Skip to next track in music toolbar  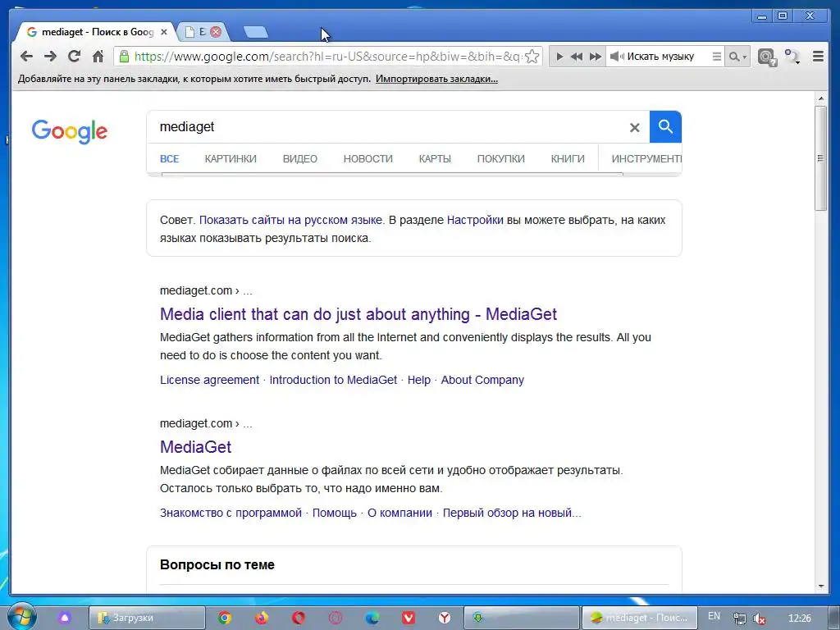tap(596, 57)
